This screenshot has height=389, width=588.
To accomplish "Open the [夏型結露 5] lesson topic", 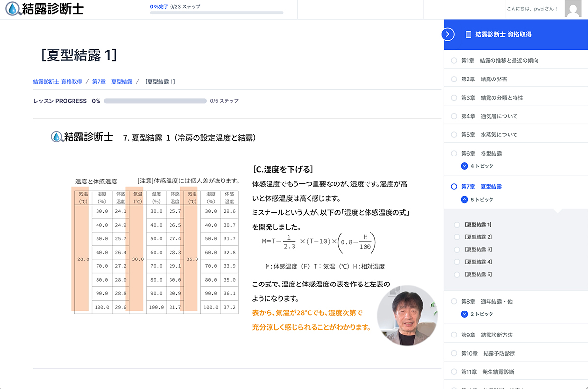I will tap(478, 275).
